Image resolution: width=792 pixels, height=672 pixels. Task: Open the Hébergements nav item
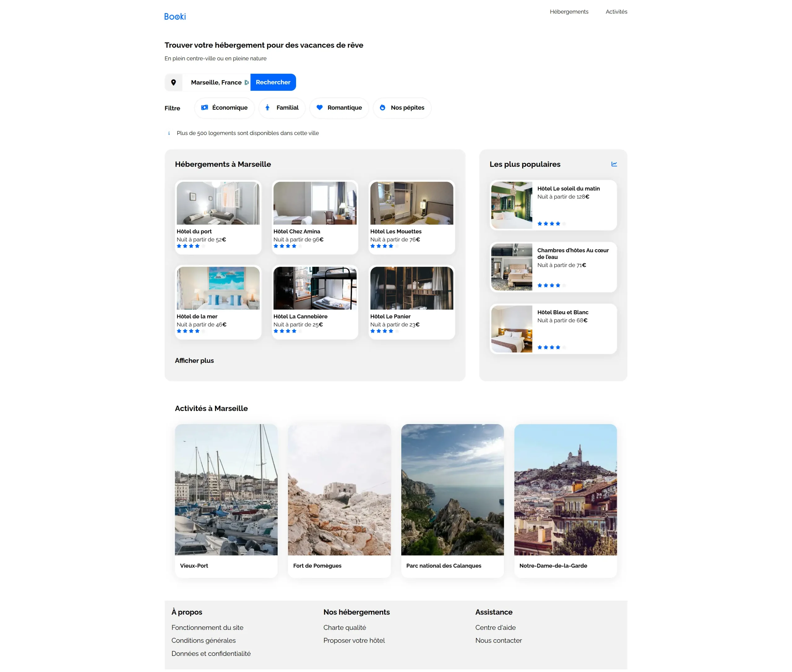[569, 12]
